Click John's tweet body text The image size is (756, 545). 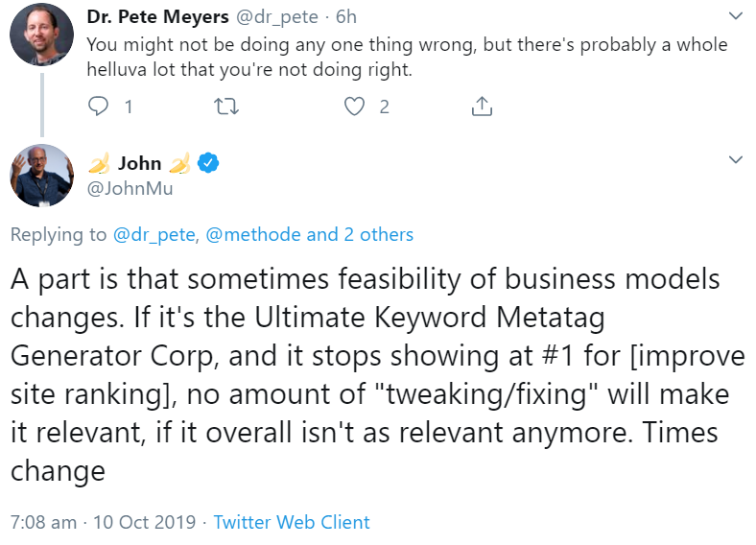365,375
